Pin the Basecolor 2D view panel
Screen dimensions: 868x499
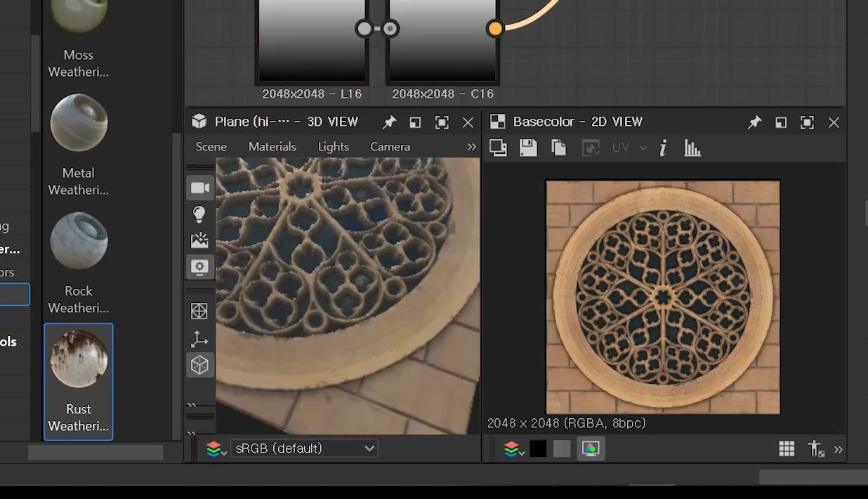(754, 122)
